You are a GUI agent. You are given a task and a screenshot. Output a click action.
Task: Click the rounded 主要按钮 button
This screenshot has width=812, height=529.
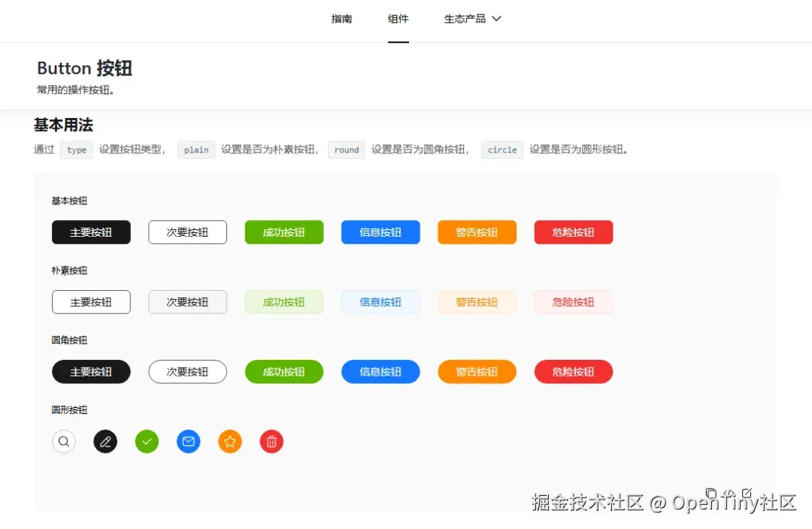tap(91, 371)
